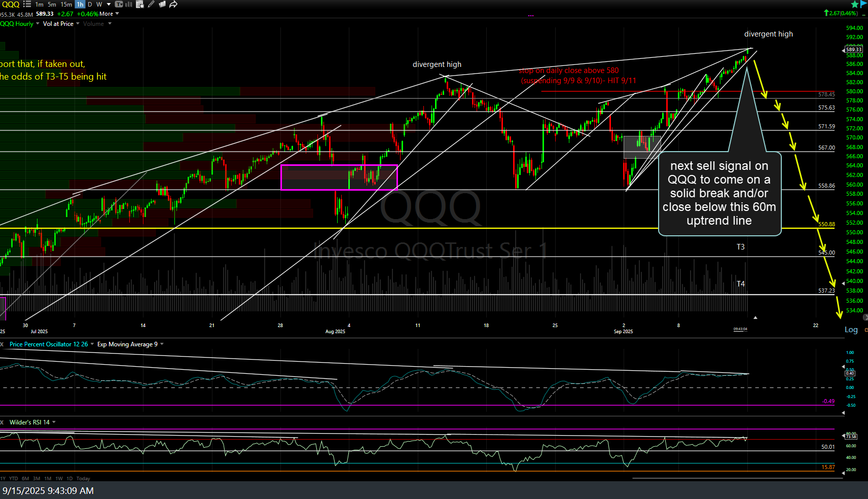This screenshot has height=499, width=868.
Task: Open Wilder's RSI 14 settings dropdown
Action: coord(54,422)
